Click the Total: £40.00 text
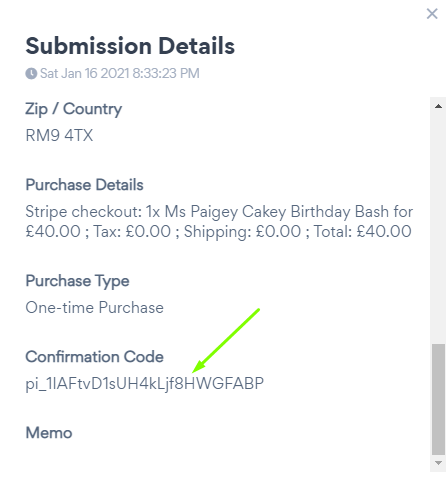This screenshot has width=446, height=496. pyautogui.click(x=363, y=231)
